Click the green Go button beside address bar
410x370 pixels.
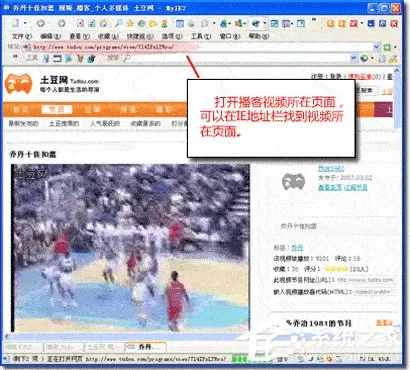387,47
